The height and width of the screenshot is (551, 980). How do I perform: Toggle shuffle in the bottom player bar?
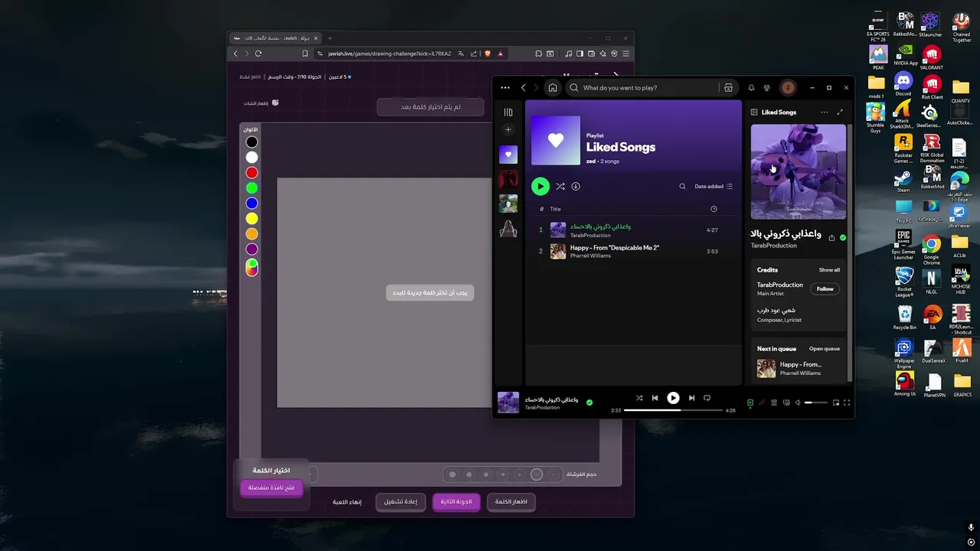coord(639,398)
